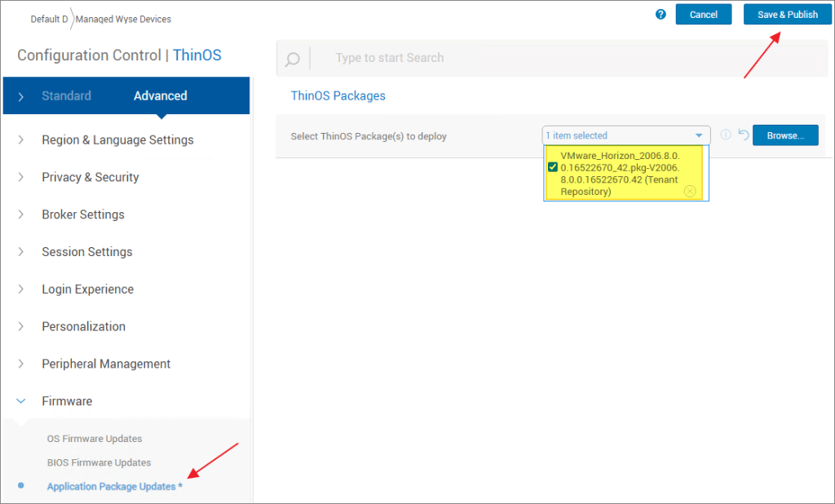Remove the VMware Horizon package with X icon
Viewport: 835px width, 504px height.
690,191
